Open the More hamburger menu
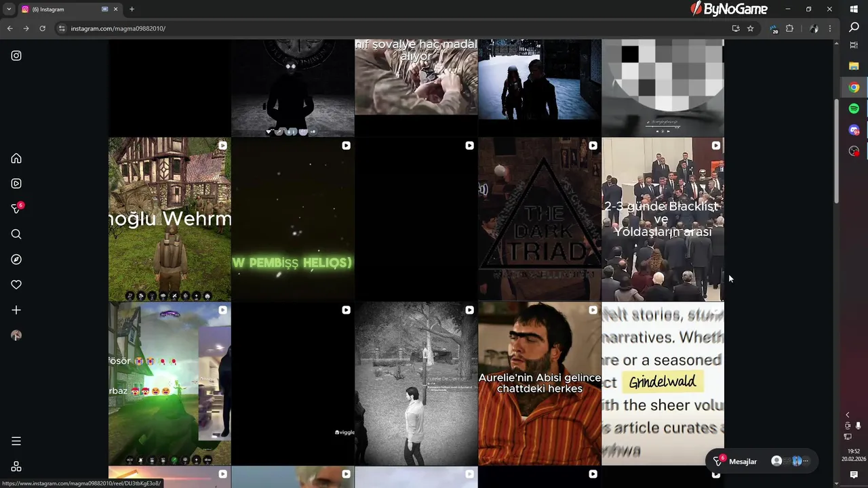 (x=16, y=441)
